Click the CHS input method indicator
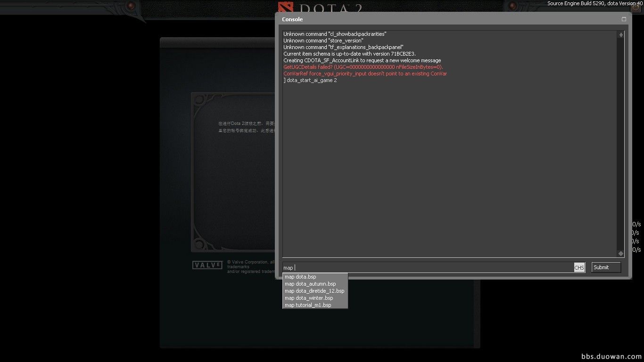This screenshot has width=644, height=362. pos(579,268)
